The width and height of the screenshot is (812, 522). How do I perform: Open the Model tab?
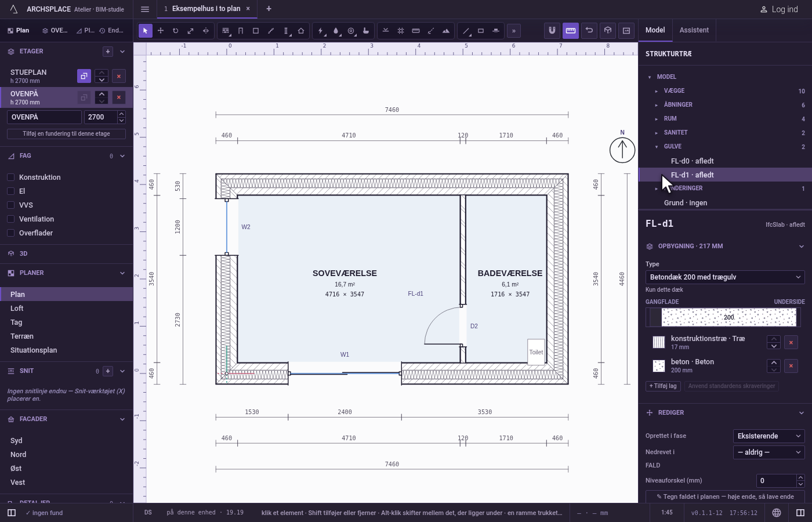(655, 30)
